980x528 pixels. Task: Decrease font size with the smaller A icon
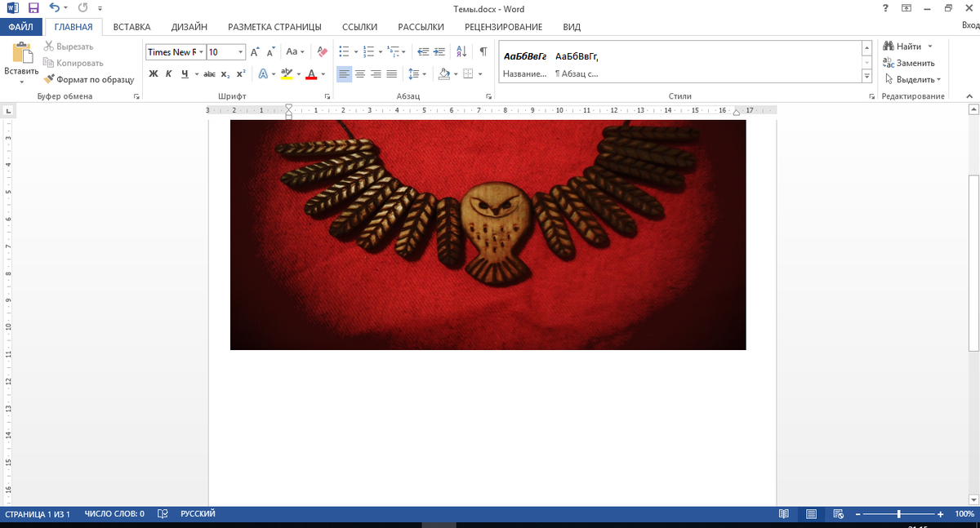pyautogui.click(x=269, y=51)
